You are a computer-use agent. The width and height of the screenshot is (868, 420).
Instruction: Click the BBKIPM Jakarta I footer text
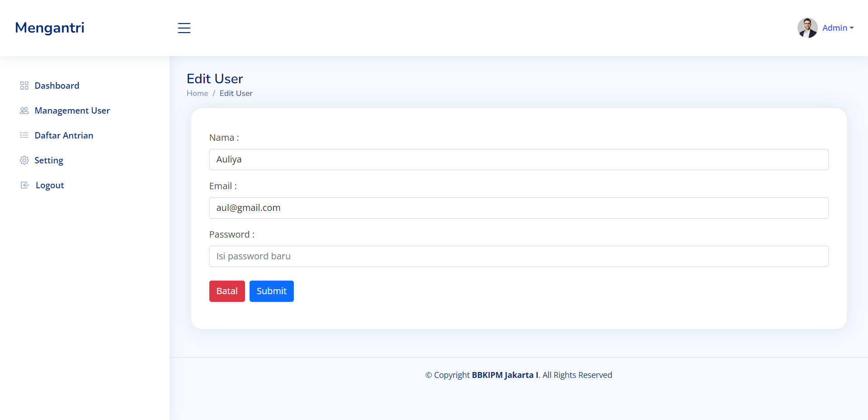tap(505, 375)
